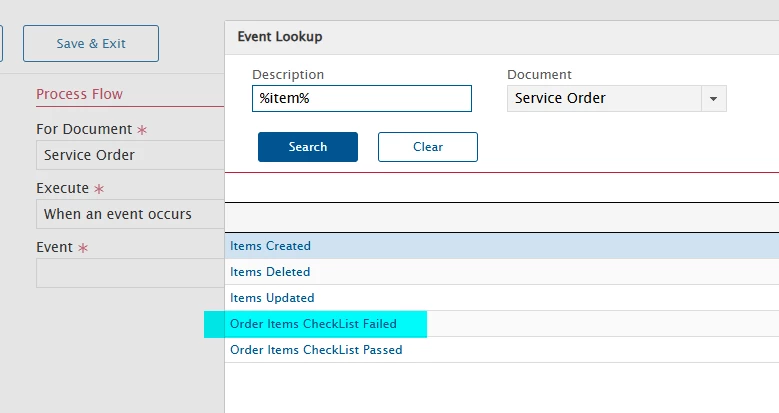Screen dimensions: 779x413
Task: Focus the Description field containing %item%
Action: [362, 98]
